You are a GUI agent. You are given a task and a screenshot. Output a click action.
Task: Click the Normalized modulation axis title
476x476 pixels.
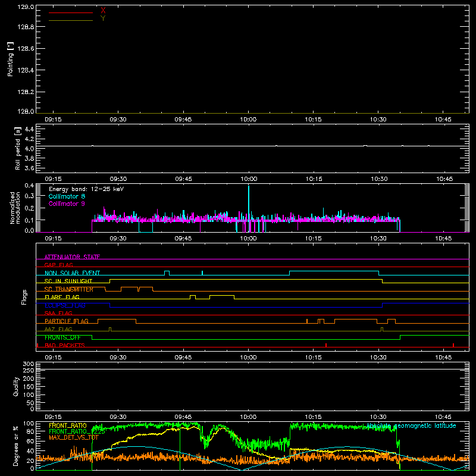tap(15, 208)
